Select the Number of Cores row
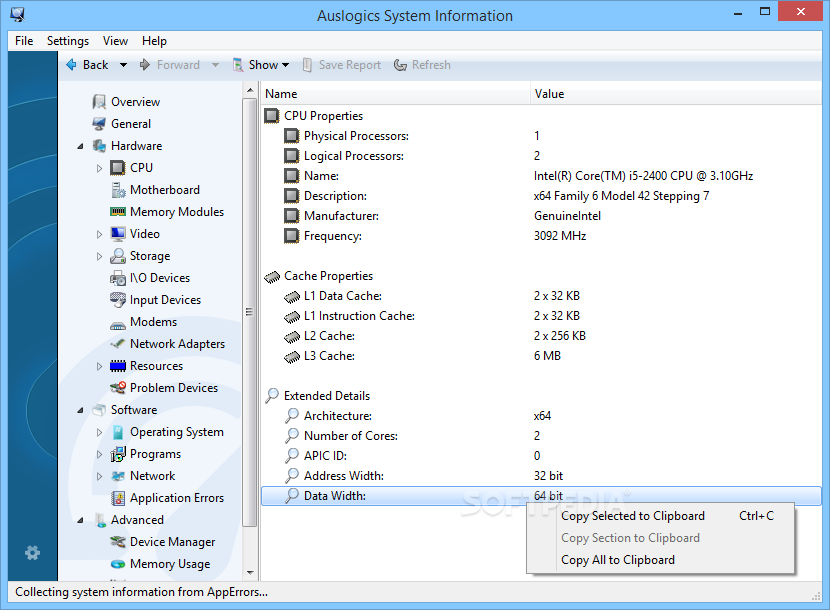The width and height of the screenshot is (830, 610). coord(541,436)
